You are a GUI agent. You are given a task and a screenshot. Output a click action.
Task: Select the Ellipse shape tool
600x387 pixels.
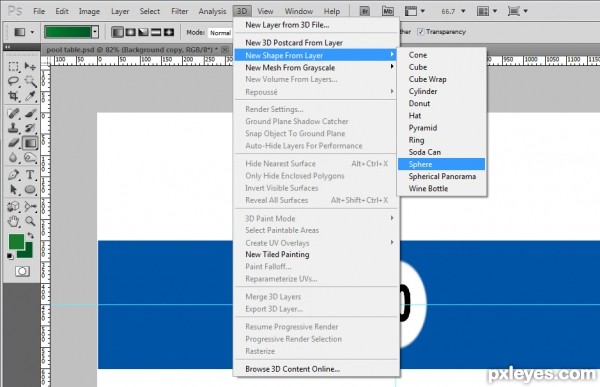[30, 189]
